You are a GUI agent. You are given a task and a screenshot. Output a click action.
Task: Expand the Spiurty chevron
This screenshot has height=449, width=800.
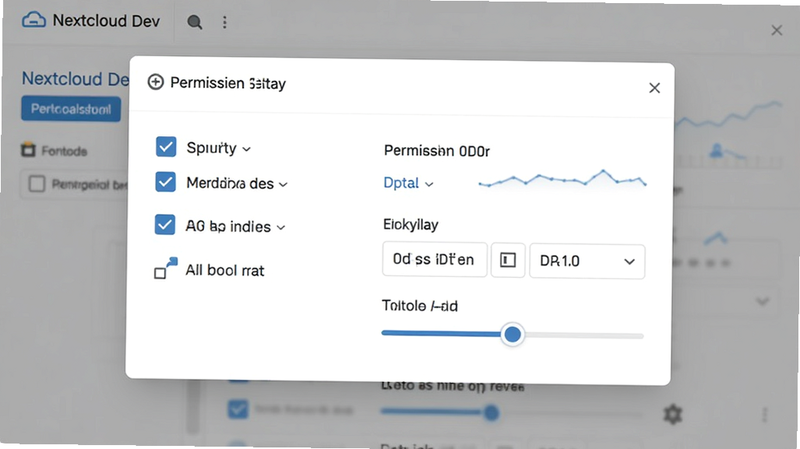pyautogui.click(x=246, y=149)
